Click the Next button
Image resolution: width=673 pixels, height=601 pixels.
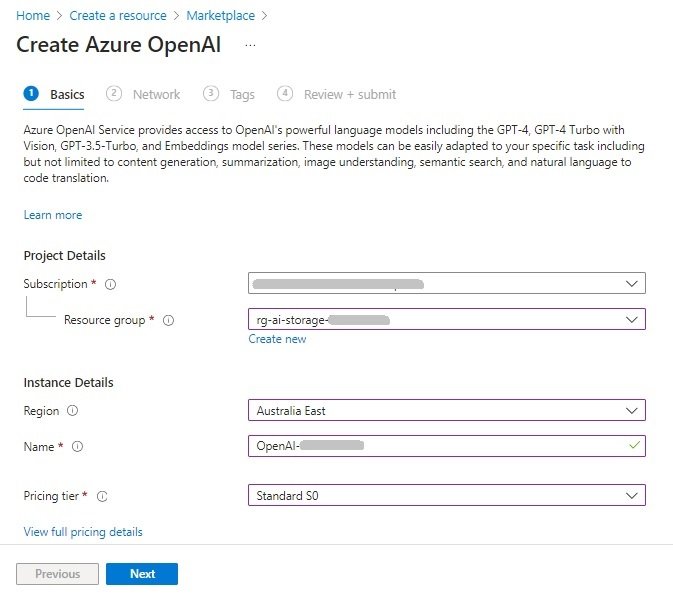(142, 574)
